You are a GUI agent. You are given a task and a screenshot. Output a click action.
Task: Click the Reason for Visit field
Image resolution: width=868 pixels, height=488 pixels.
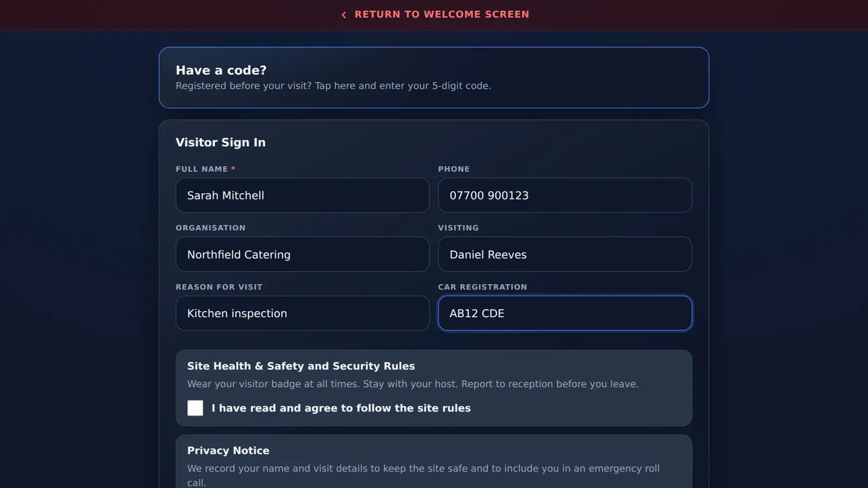[302, 313]
